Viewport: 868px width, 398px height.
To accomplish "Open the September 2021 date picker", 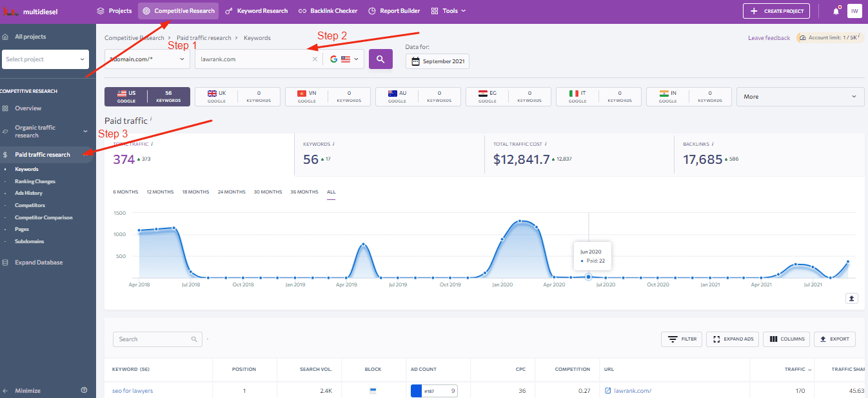I will 437,61.
